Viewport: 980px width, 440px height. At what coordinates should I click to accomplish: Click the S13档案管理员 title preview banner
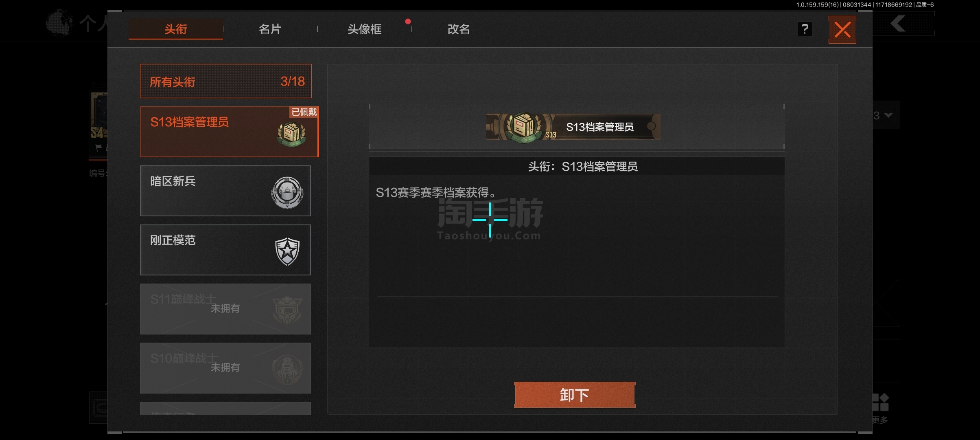click(573, 127)
